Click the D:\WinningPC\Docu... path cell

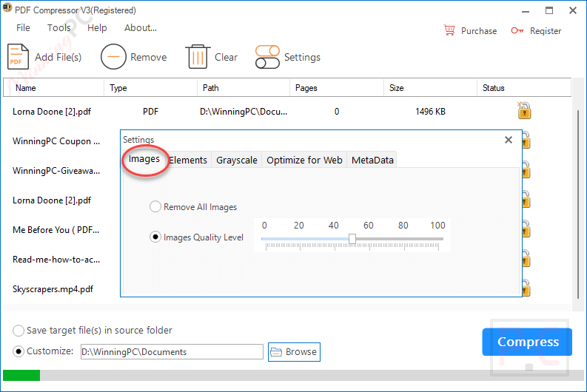pyautogui.click(x=244, y=112)
